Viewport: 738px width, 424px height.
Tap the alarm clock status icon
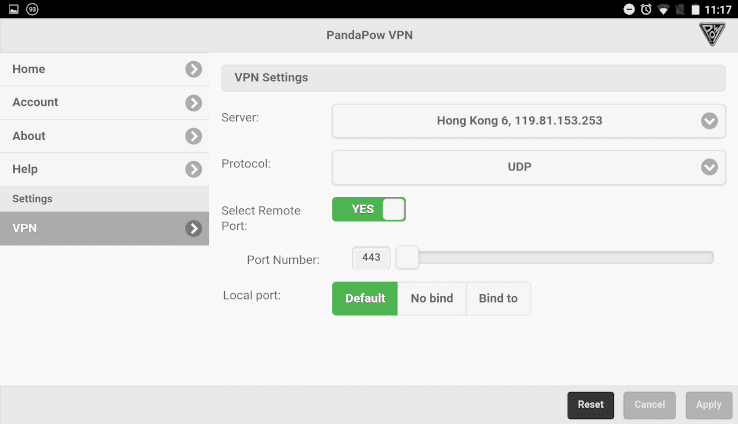pyautogui.click(x=647, y=9)
